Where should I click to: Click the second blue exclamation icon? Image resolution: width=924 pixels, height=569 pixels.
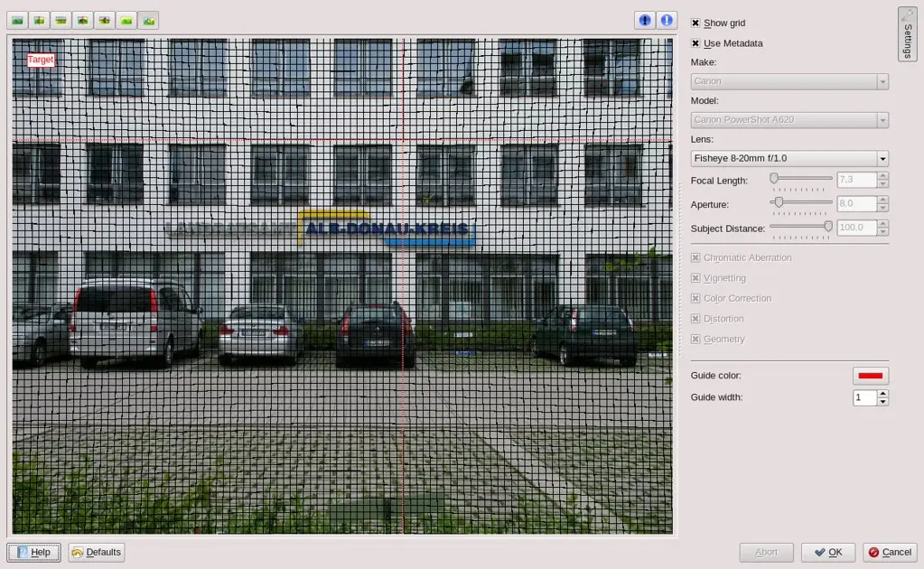[666, 19]
